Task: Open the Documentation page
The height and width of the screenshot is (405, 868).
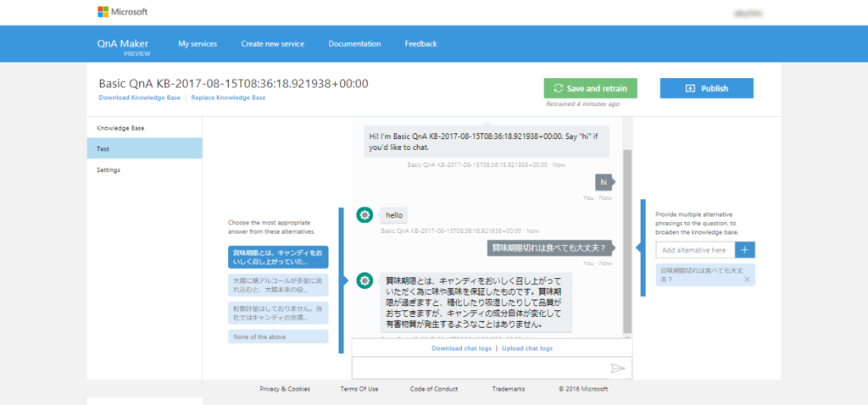Action: coord(354,44)
